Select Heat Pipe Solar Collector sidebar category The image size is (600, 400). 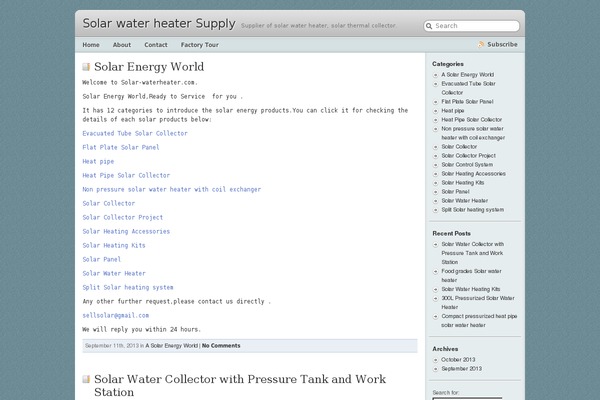(x=471, y=120)
